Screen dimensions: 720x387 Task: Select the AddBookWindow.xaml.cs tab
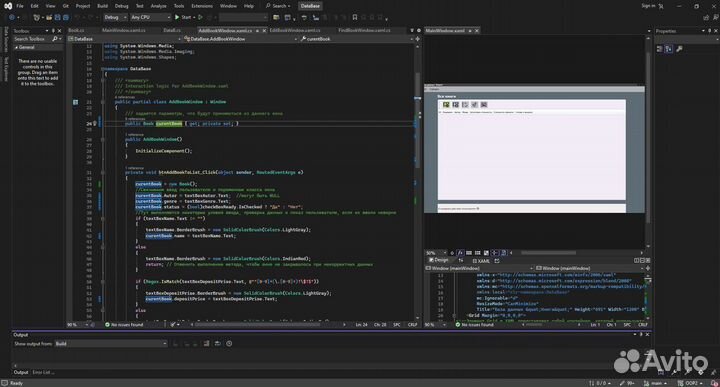[x=225, y=30]
